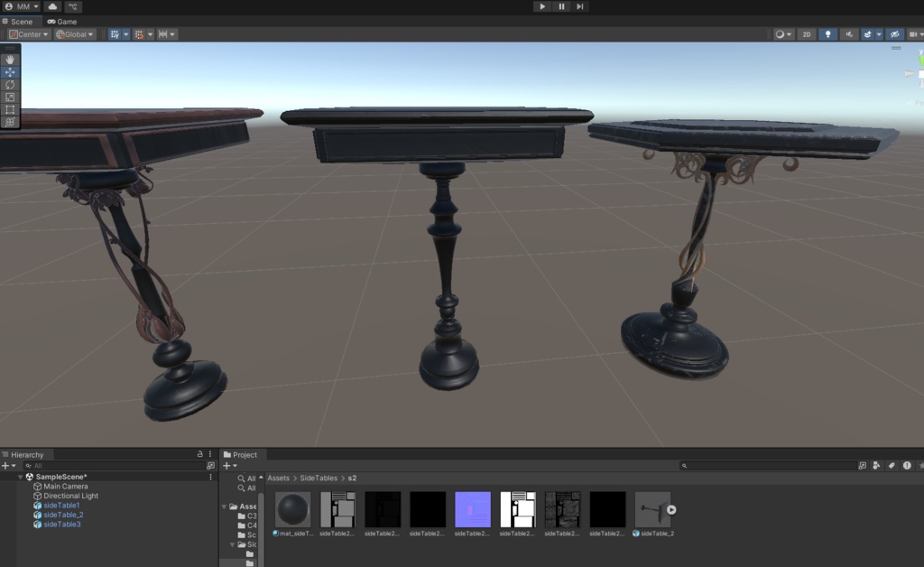Screen dimensions: 924x567
Task: Select the mat_sideT material asset
Action: [x=293, y=514]
